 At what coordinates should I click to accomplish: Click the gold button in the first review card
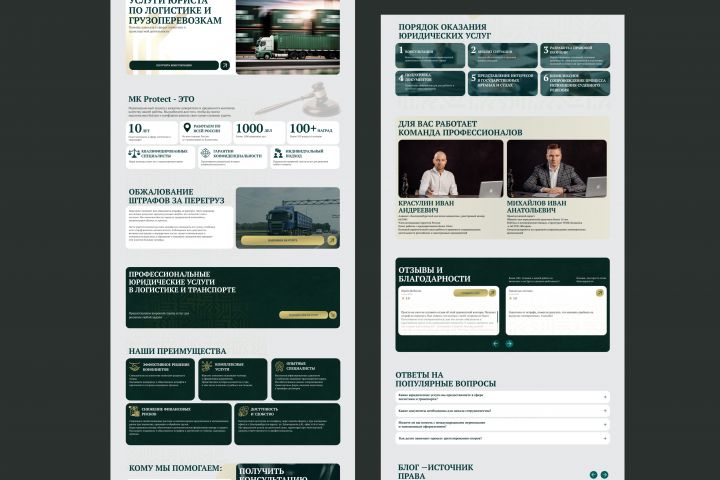click(x=471, y=293)
